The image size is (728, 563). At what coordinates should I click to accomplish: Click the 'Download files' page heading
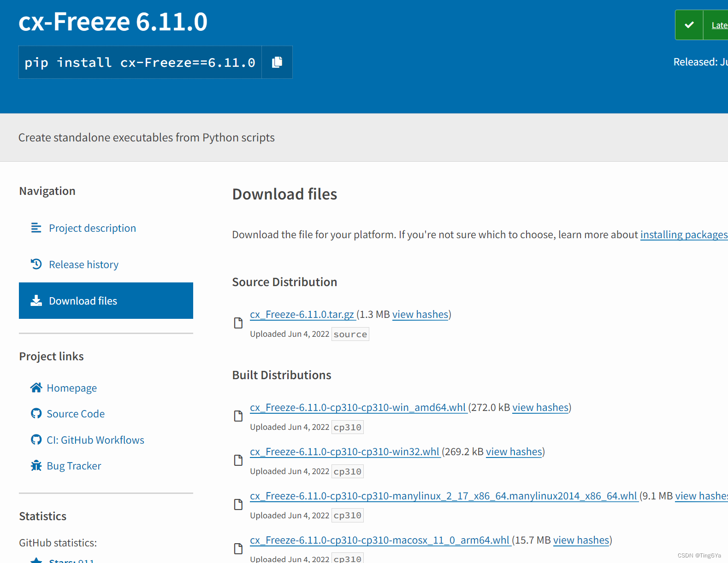point(284,194)
